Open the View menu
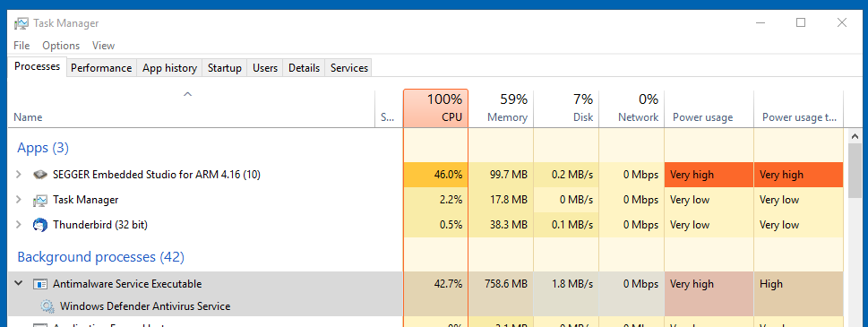868x327 pixels. click(104, 46)
